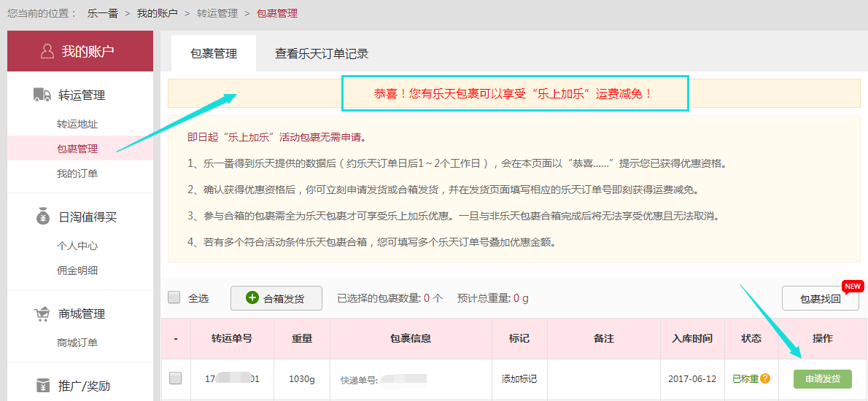Screen dimensions: 868x401
Task: Open 商城订单 under 商城管理
Action: tap(77, 343)
